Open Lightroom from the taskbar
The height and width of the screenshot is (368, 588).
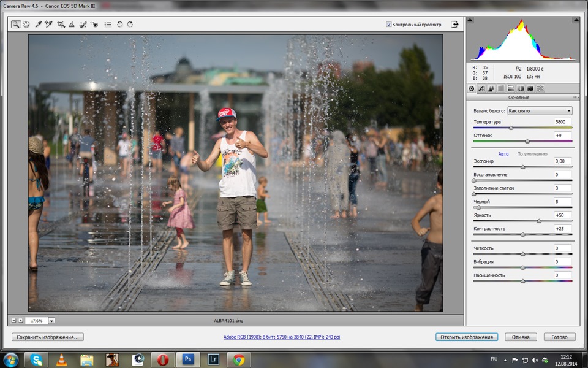tap(213, 360)
